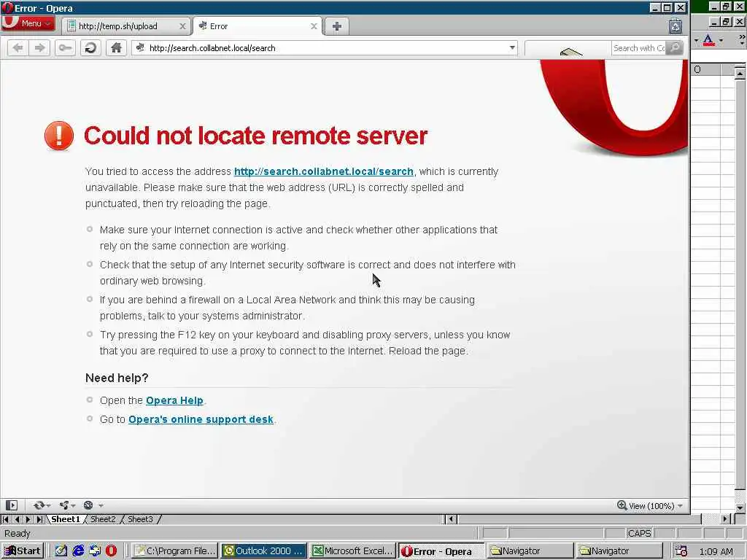Launch Opera from Quick Launch
Screen dimensions: 747x560
111,551
